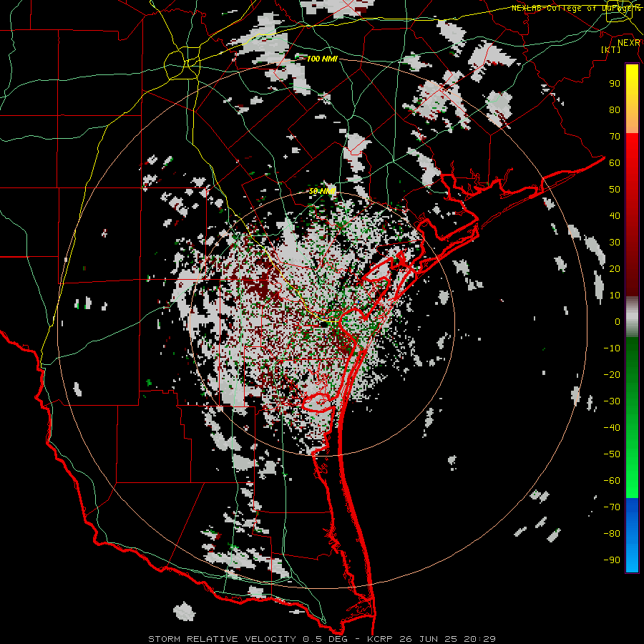
Task: Select the 40 value on the velocity scale
Action: click(615, 216)
